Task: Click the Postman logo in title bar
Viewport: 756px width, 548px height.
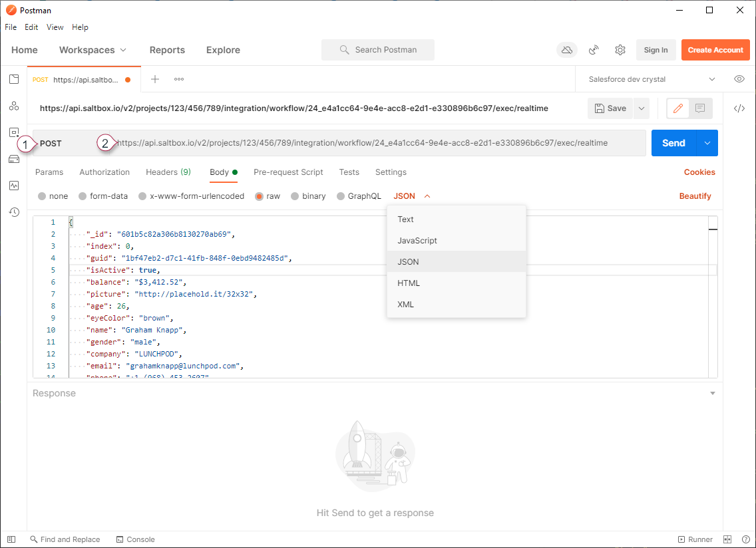Action: [11, 10]
